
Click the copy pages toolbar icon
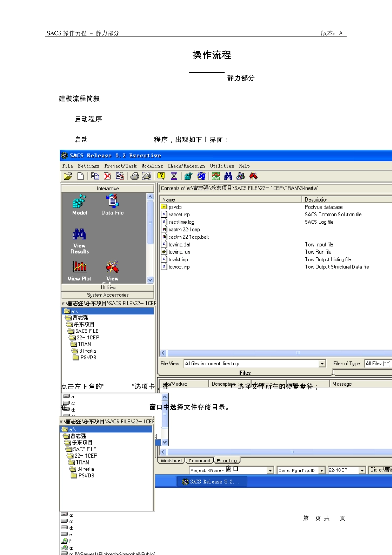point(95,176)
